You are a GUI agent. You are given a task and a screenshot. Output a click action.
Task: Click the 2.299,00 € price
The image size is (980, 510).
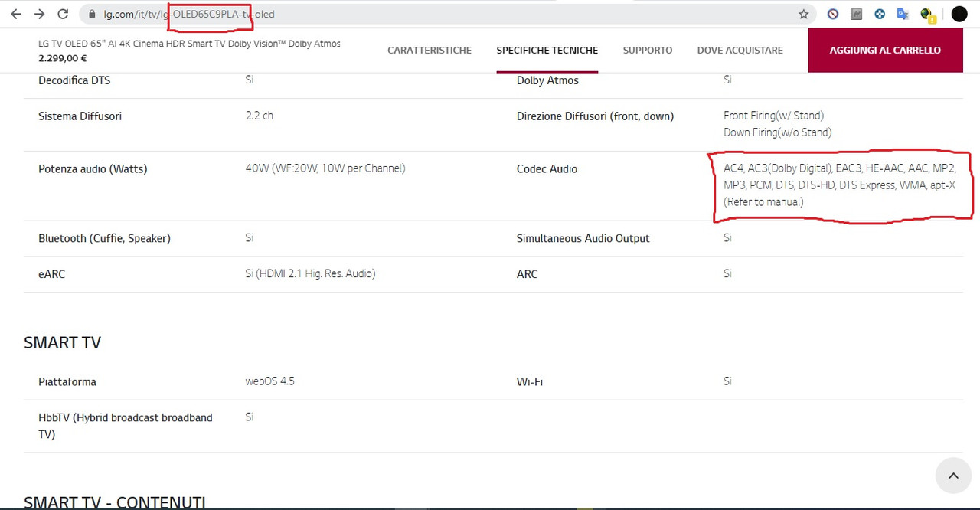coord(63,58)
